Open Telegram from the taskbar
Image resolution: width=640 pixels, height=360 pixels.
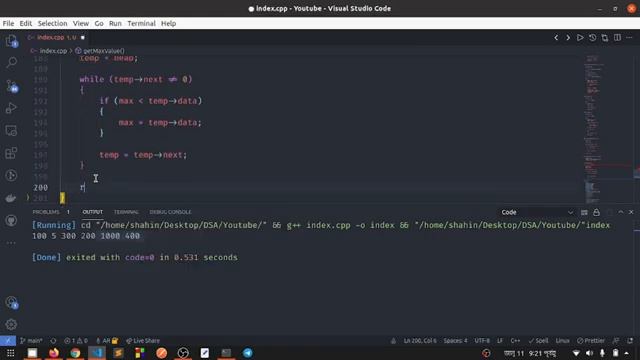point(248,353)
